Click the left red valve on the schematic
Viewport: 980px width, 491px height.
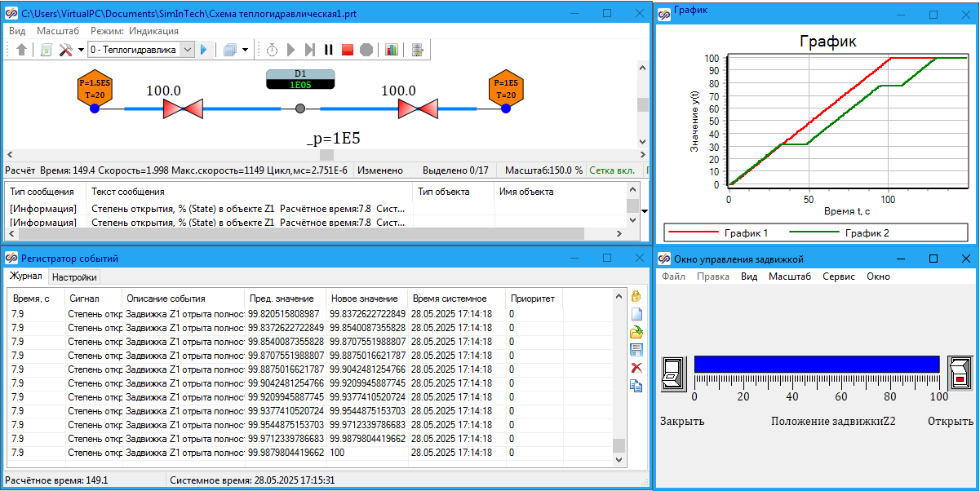[183, 108]
